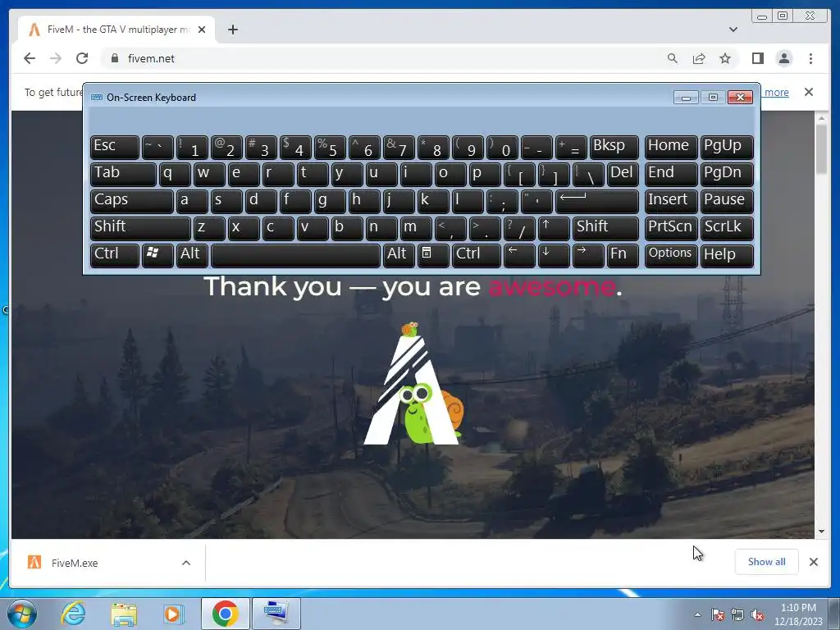840x630 pixels.
Task: Switch to On-Screen Keyboard taskbar button
Action: [276, 614]
